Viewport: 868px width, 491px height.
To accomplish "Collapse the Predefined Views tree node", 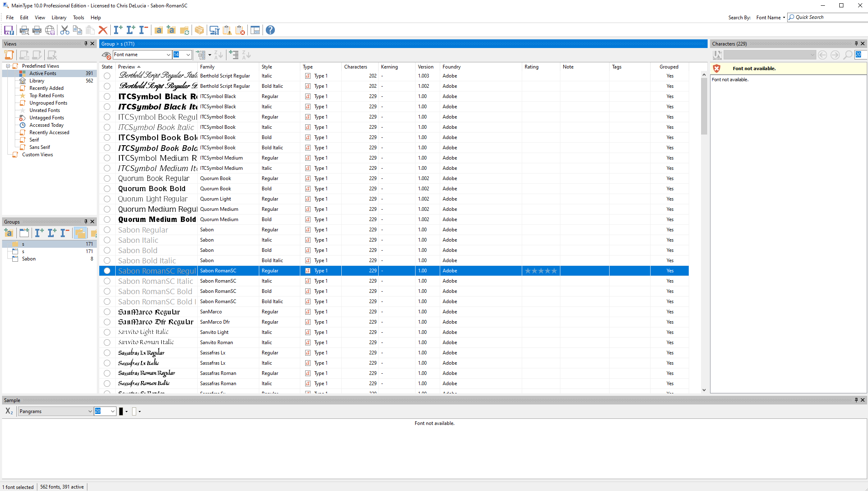I will (8, 66).
